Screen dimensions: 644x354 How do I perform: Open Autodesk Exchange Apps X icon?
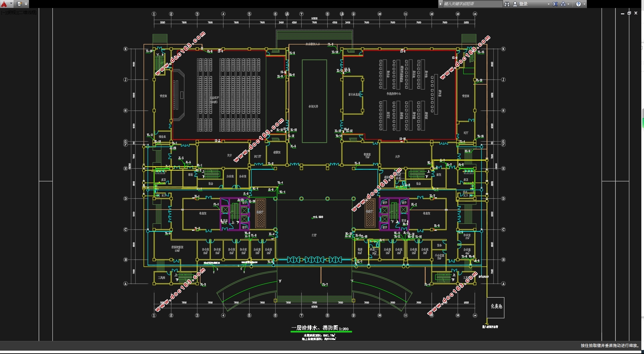(555, 4)
